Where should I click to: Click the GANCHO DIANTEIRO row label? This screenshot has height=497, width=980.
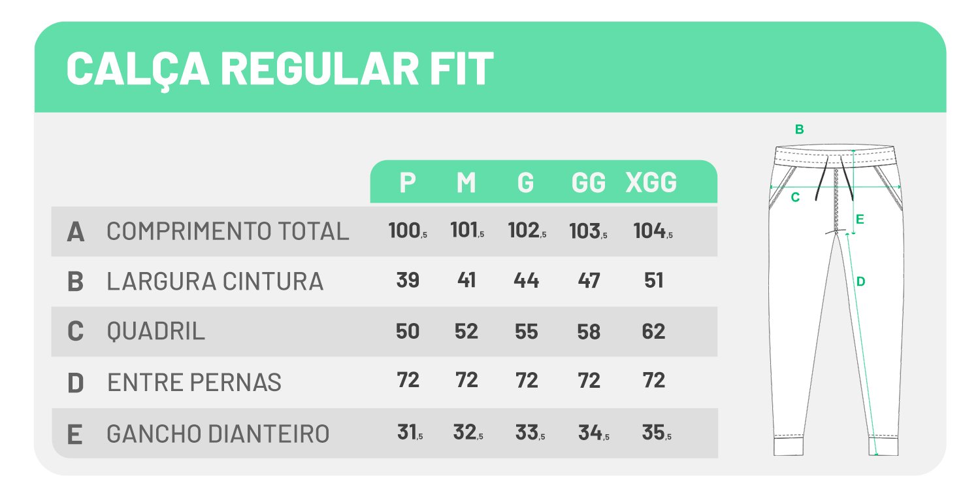[x=218, y=434]
